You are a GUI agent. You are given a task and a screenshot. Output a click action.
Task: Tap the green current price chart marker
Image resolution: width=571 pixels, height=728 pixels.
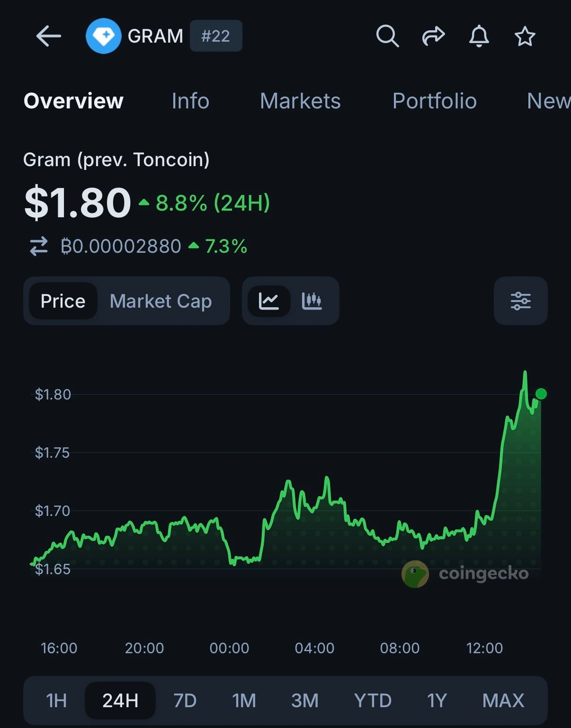click(541, 394)
